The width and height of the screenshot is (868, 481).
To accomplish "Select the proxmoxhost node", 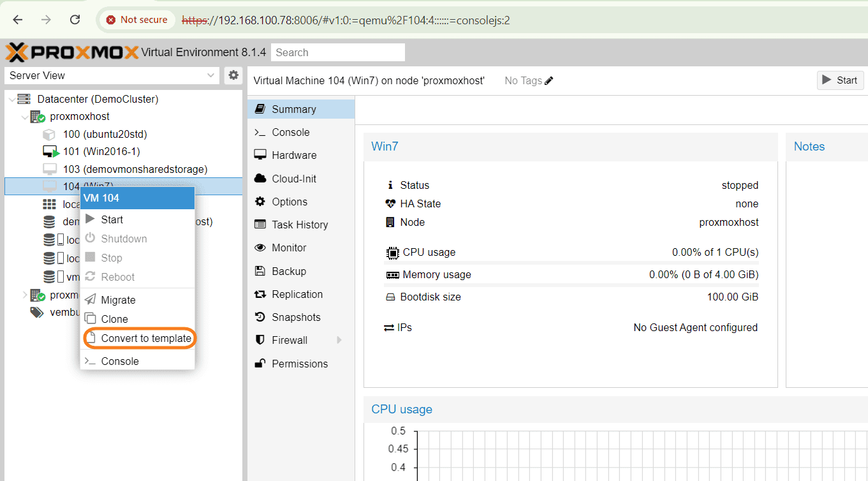I will (x=80, y=117).
